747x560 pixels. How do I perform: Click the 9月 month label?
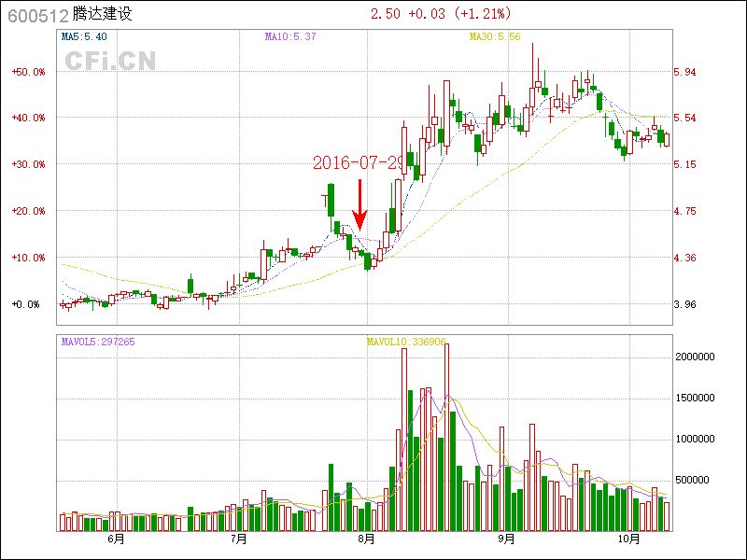[x=506, y=539]
